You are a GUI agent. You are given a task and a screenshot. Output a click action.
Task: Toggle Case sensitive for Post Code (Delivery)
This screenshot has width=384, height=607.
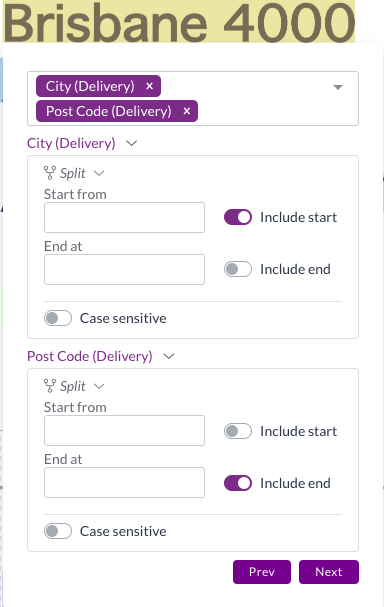[x=58, y=531]
